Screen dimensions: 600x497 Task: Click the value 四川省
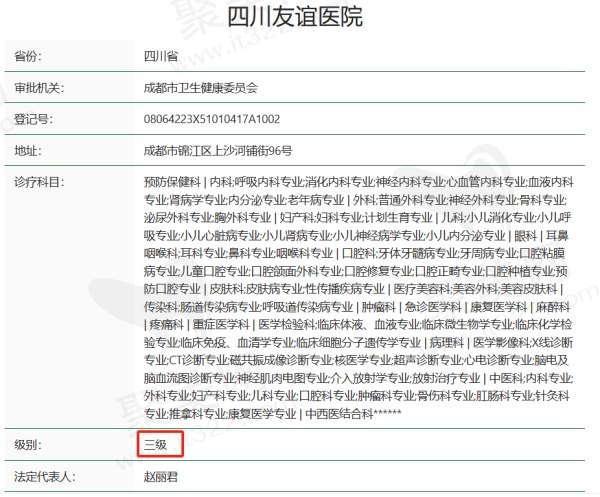[161, 56]
